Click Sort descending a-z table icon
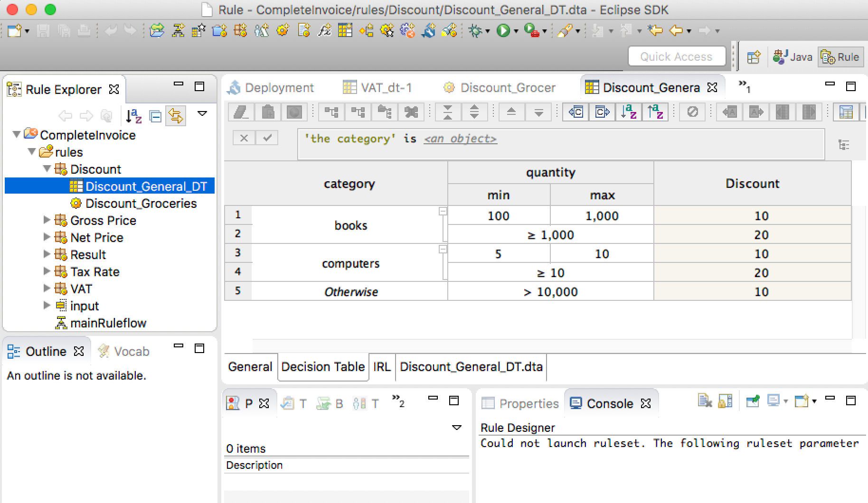Image resolution: width=868 pixels, height=503 pixels. pyautogui.click(x=655, y=112)
